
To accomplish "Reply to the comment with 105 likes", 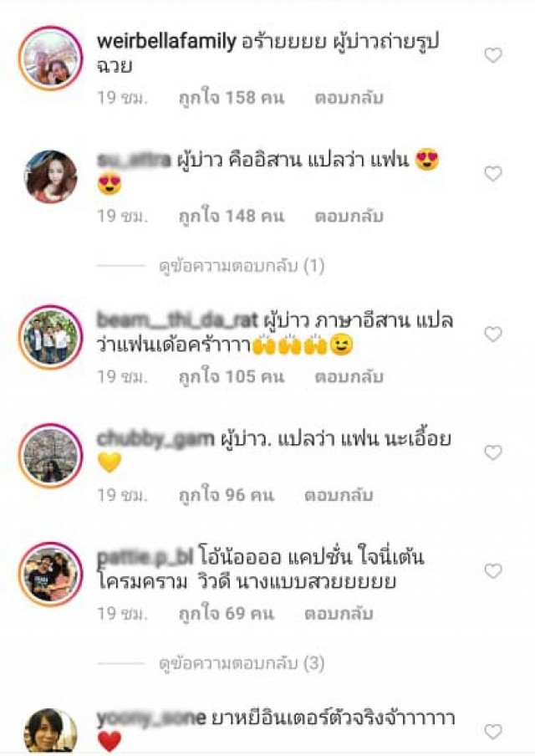I will [349, 376].
